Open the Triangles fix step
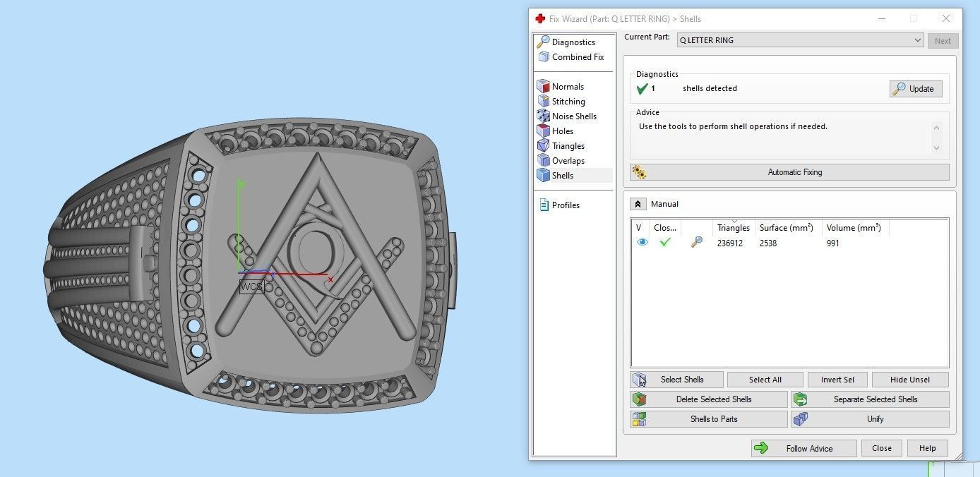 [568, 146]
